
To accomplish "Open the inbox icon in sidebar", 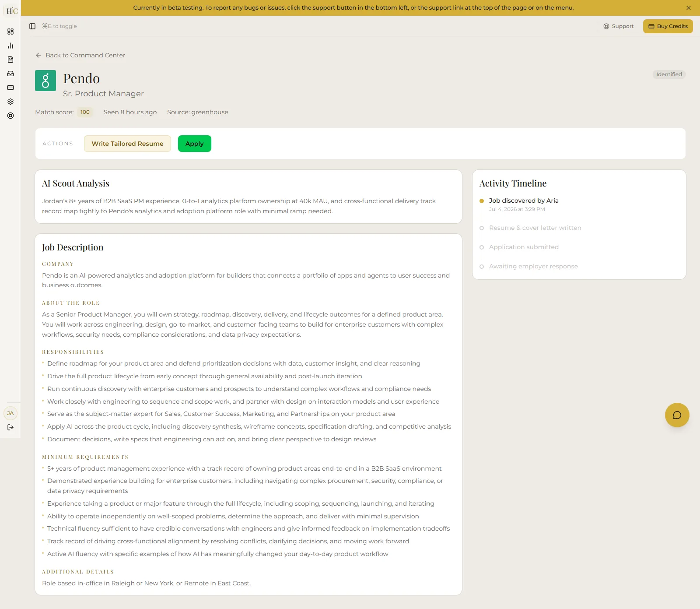I will (10, 74).
